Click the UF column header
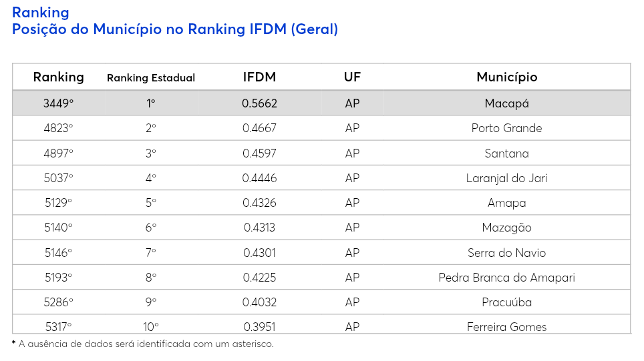The width and height of the screenshot is (644, 361). tap(352, 77)
